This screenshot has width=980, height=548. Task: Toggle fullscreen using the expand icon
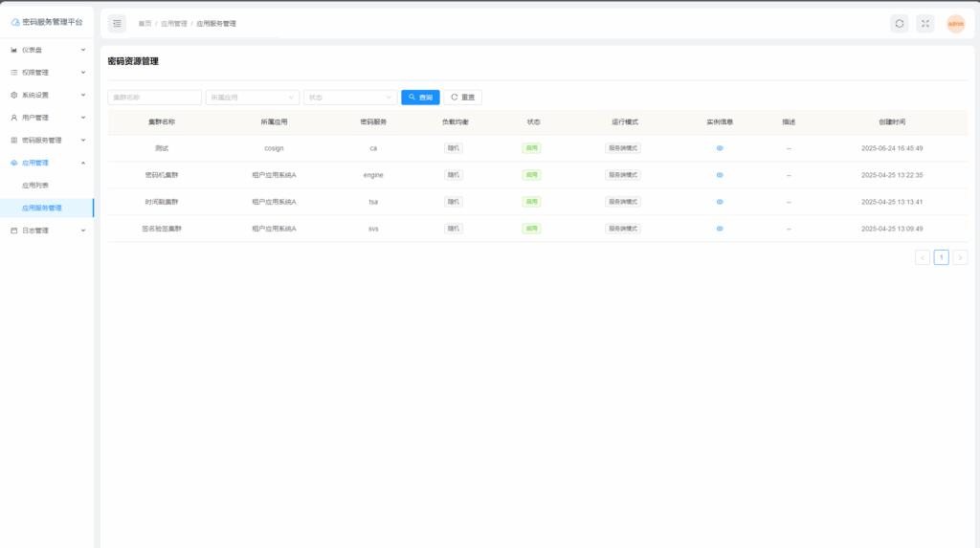(x=924, y=24)
